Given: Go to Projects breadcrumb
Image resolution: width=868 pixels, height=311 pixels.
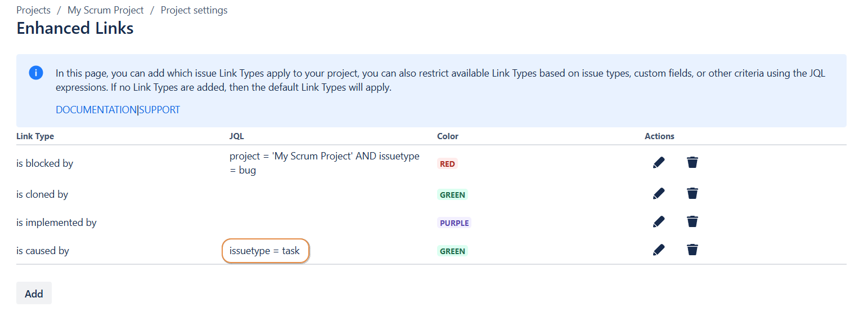Looking at the screenshot, I should pyautogui.click(x=33, y=10).
